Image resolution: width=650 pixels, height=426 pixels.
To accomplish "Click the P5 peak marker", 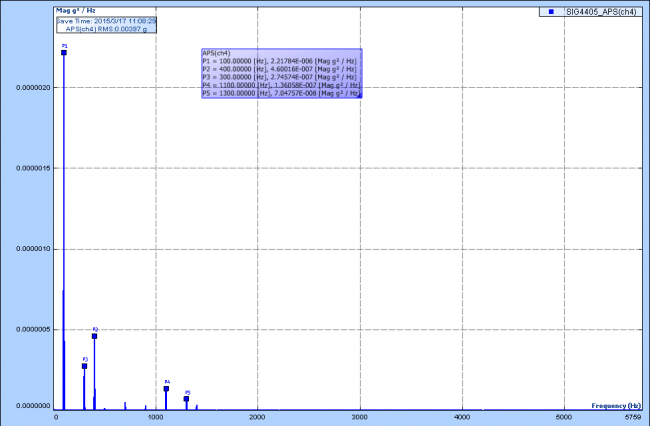I will 186,399.
